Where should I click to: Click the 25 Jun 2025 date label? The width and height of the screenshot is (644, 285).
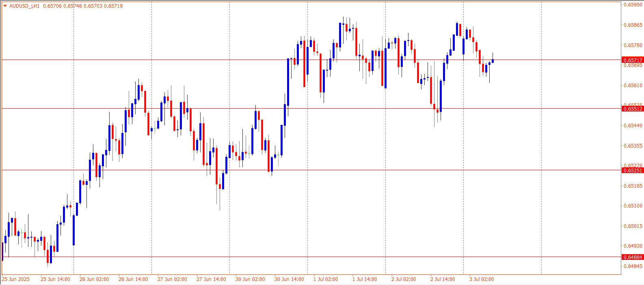coord(16,279)
